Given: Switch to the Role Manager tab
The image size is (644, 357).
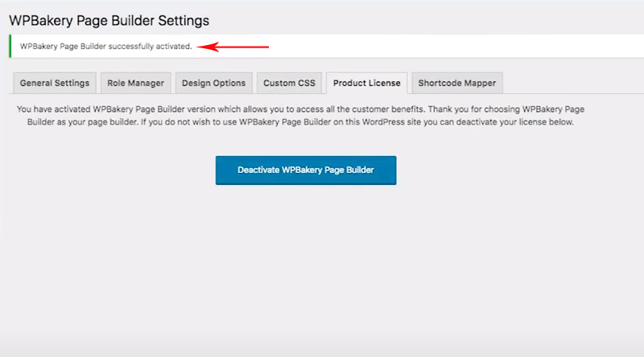Looking at the screenshot, I should (135, 83).
